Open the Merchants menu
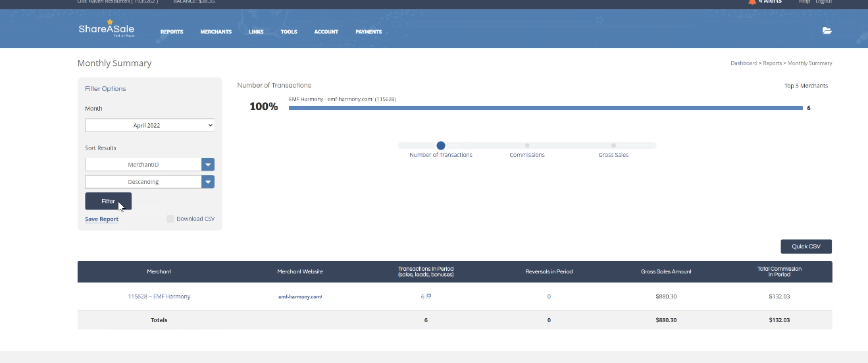 216,32
